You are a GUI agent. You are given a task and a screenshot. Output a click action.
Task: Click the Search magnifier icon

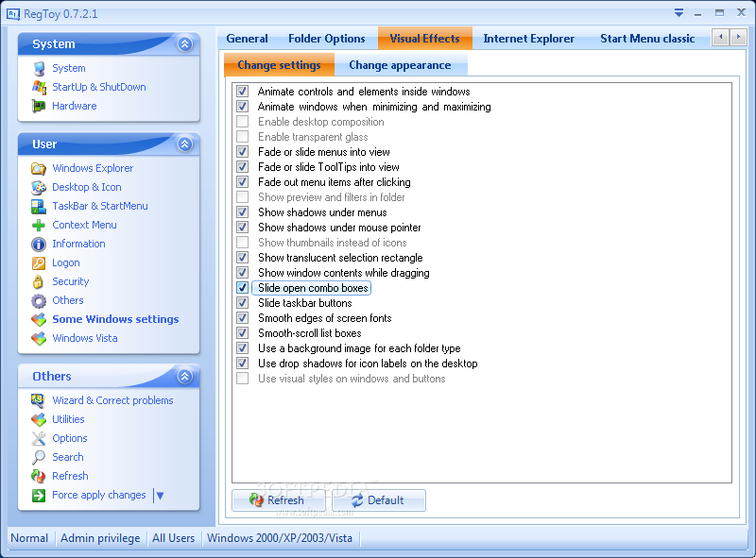(x=39, y=457)
